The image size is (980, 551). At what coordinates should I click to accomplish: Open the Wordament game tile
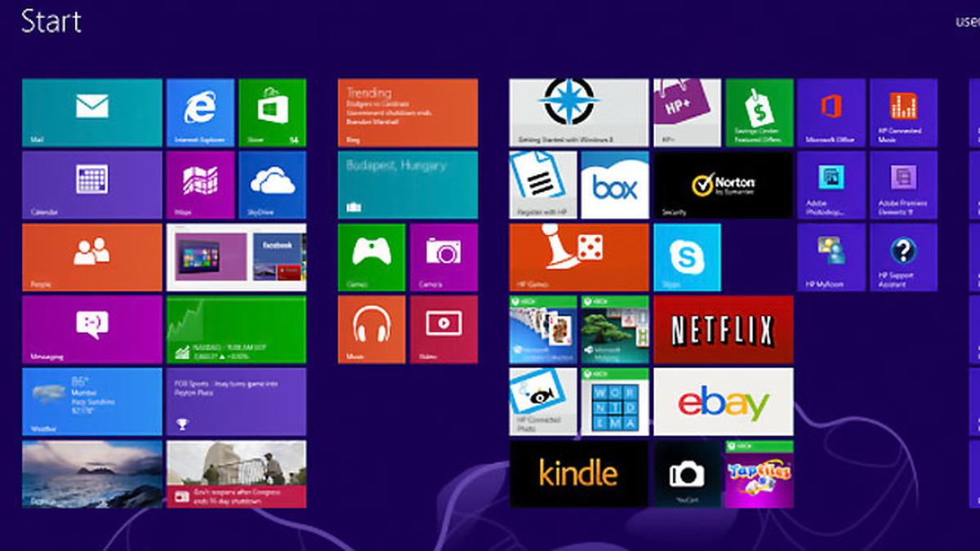point(615,402)
